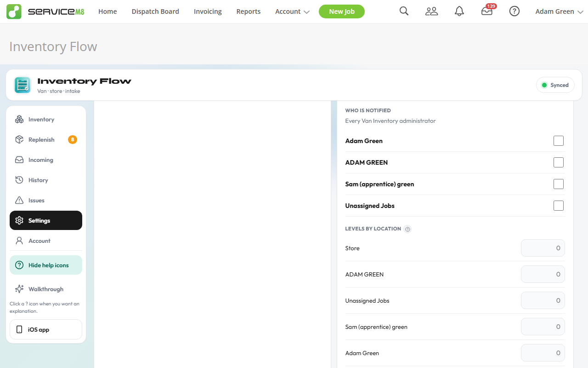
Task: Click the iOS app button
Action: [x=46, y=329]
